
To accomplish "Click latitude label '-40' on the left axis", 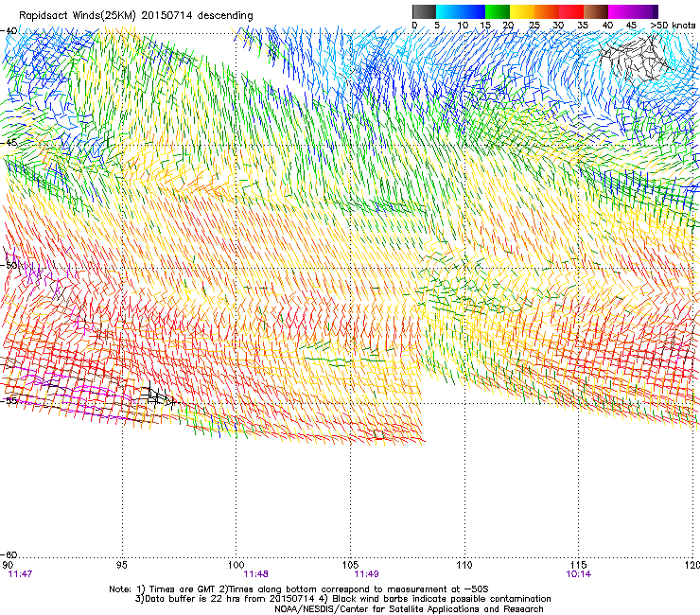I will pos(9,31).
